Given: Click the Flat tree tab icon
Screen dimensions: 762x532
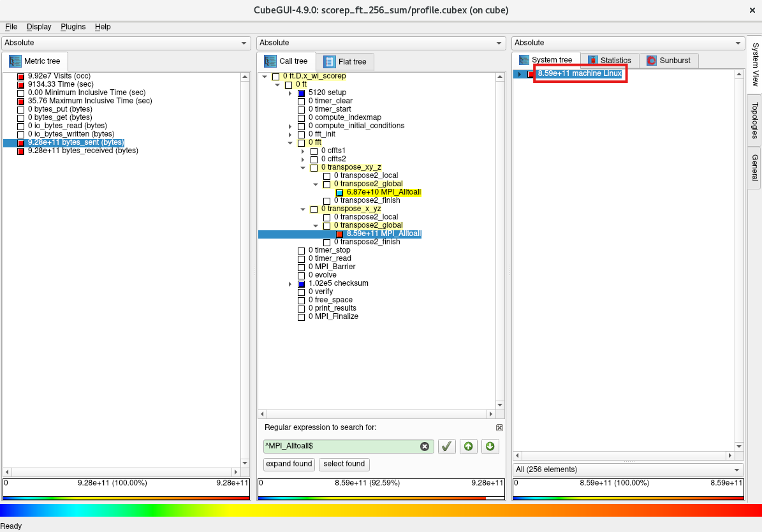Looking at the screenshot, I should (329, 62).
